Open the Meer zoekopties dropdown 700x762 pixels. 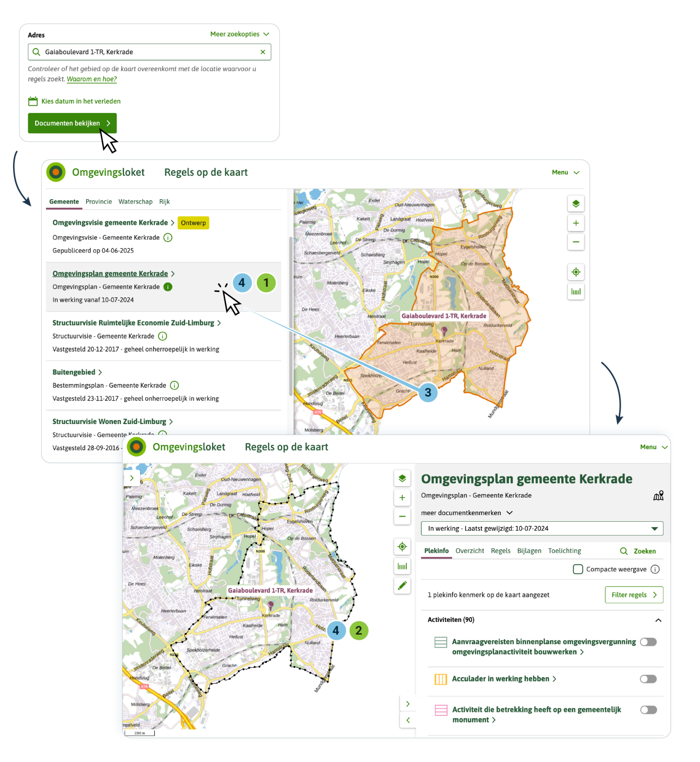pos(239,34)
